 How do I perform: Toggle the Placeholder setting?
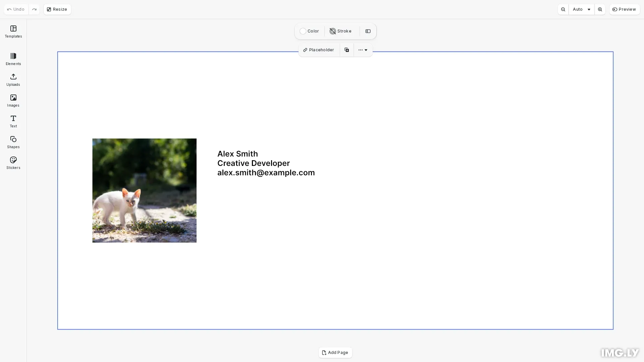[x=318, y=50]
